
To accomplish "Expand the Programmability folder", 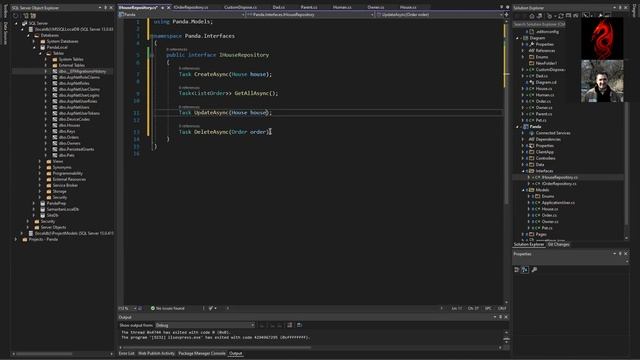I will (x=40, y=173).
